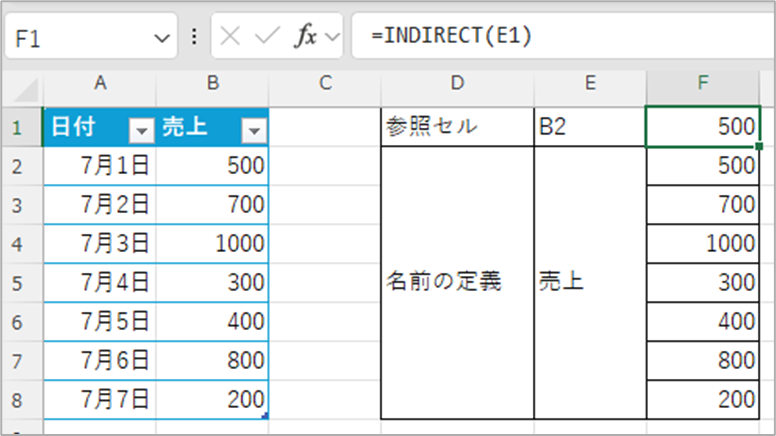
Task: Click the Enter checkmark formula bar icon
Action: click(x=265, y=38)
